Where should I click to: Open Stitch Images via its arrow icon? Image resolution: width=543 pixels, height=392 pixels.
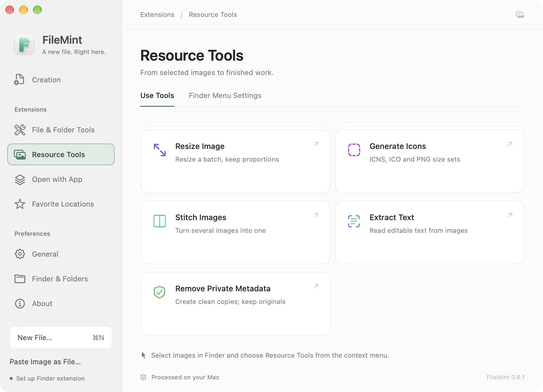(x=316, y=215)
